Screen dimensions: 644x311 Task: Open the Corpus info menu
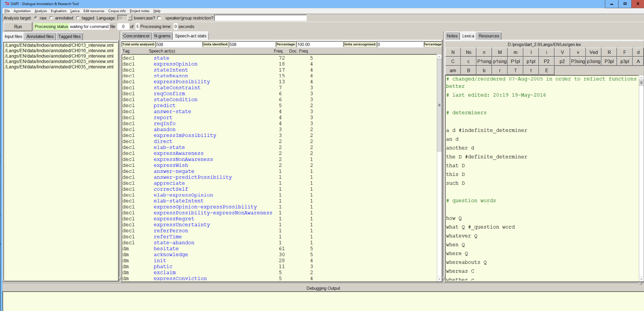click(117, 11)
